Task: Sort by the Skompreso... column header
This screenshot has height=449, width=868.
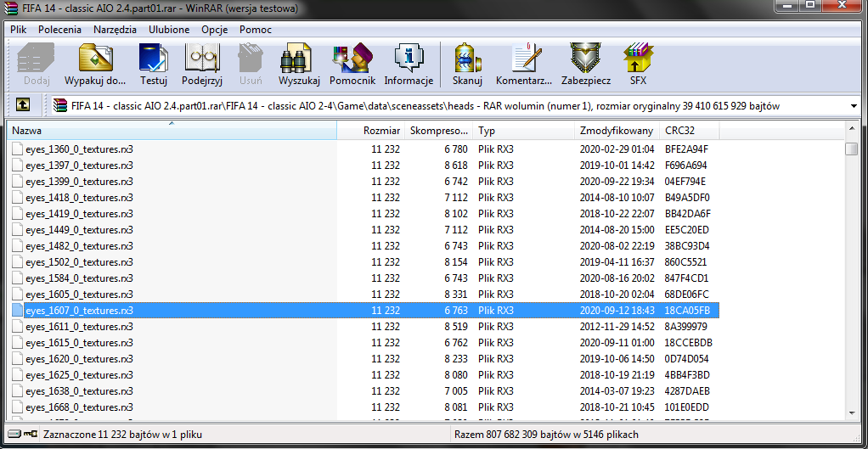Action: 440,131
